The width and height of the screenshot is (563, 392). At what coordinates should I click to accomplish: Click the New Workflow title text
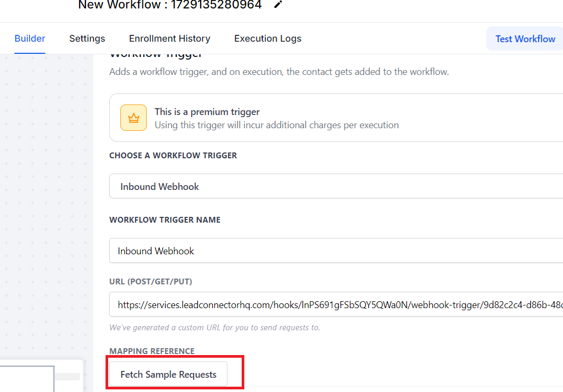(169, 5)
